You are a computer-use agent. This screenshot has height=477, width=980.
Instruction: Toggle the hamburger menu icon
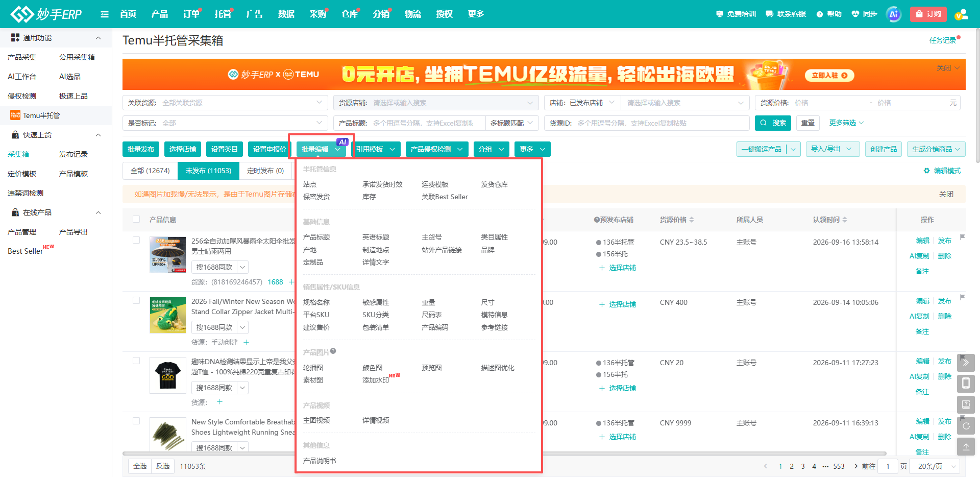[105, 14]
